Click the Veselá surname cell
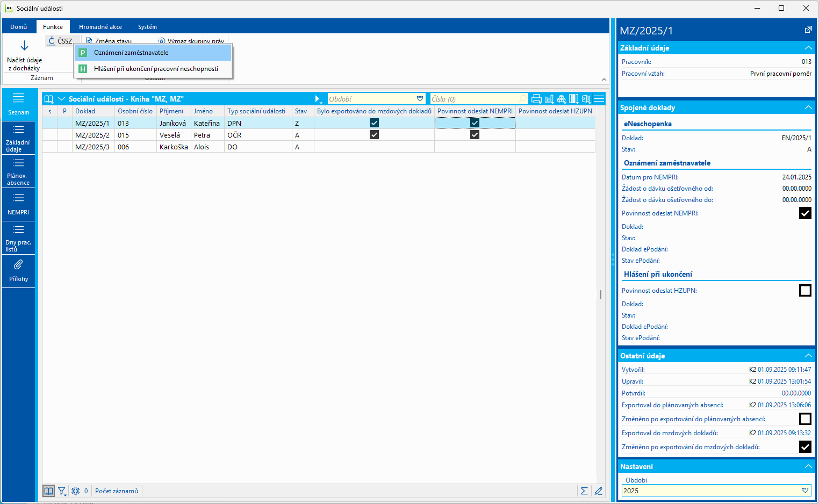This screenshot has height=504, width=819. (174, 135)
